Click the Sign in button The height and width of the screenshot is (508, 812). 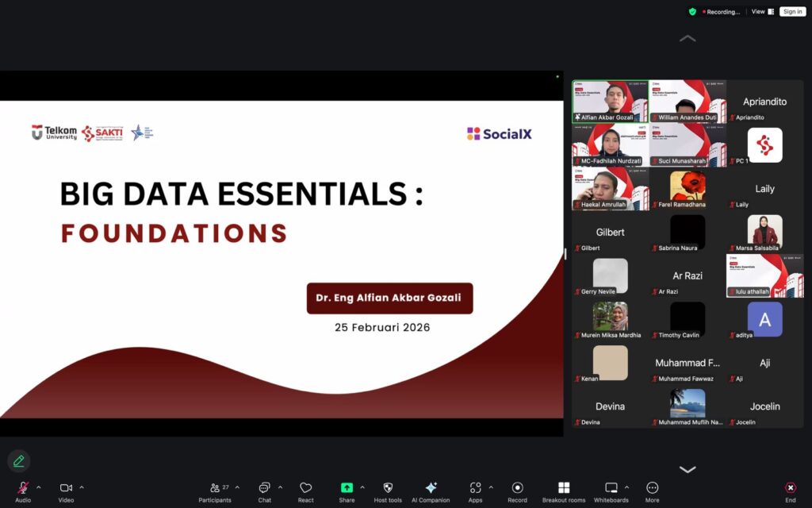click(792, 12)
